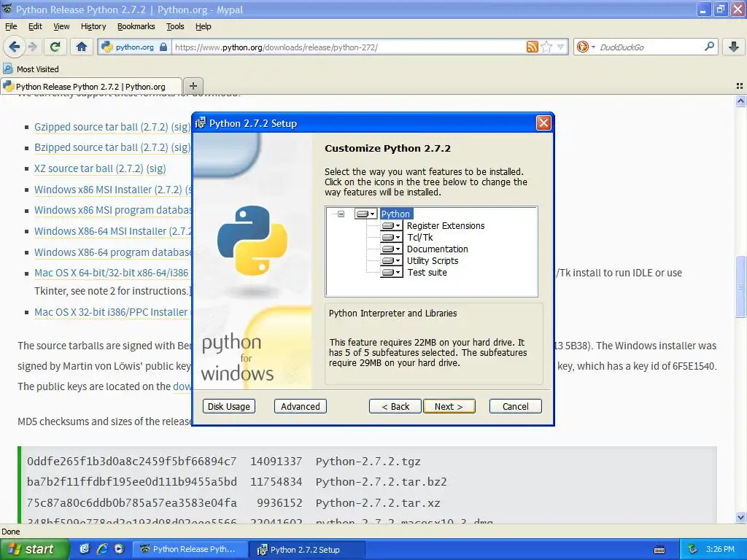This screenshot has height=560, width=747.
Task: Click the system tray network icon
Action: coord(693,549)
